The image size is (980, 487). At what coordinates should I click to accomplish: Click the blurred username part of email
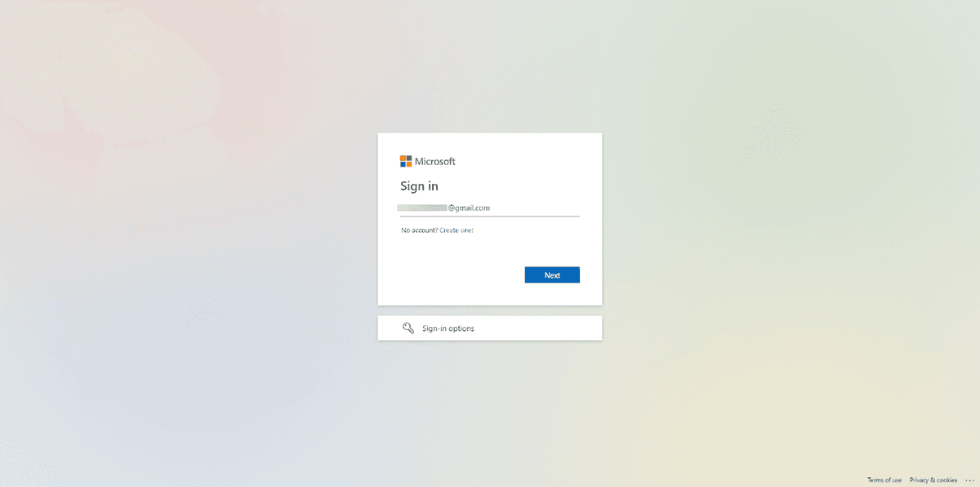tap(422, 208)
